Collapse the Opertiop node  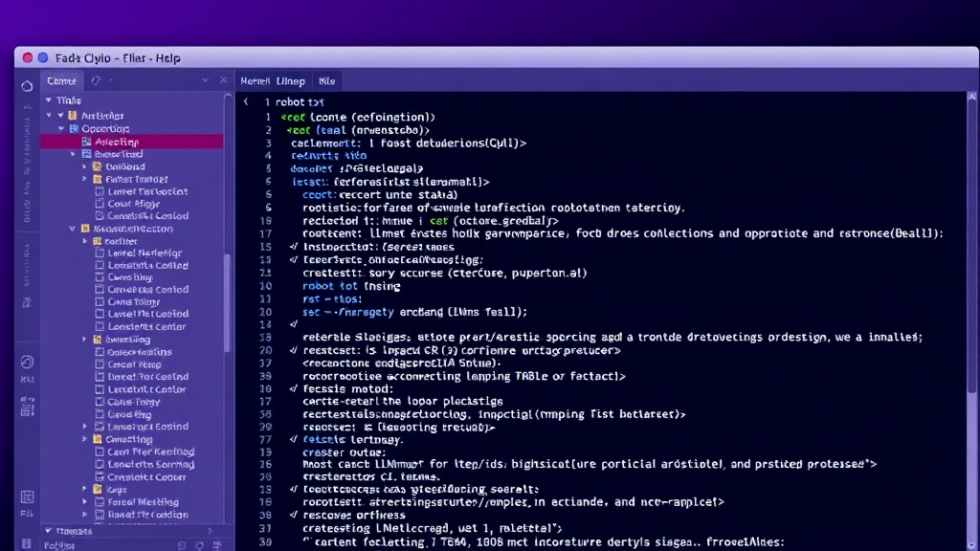coord(61,129)
